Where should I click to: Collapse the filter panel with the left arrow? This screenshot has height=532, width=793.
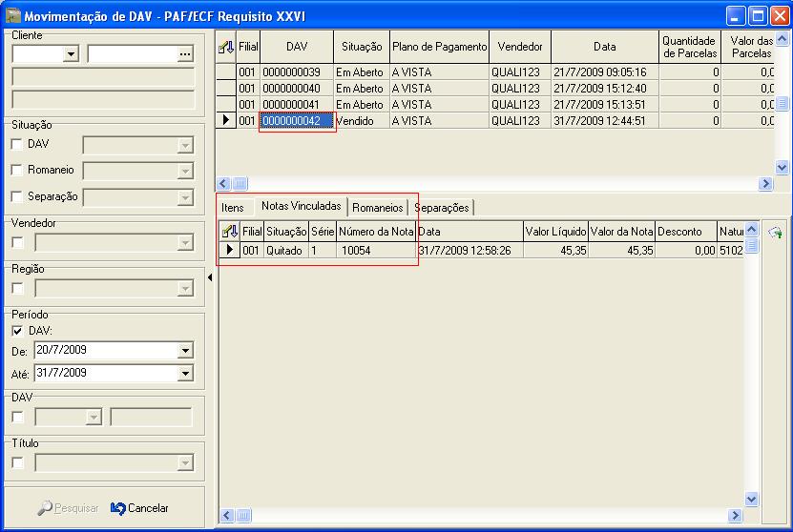tap(210, 277)
